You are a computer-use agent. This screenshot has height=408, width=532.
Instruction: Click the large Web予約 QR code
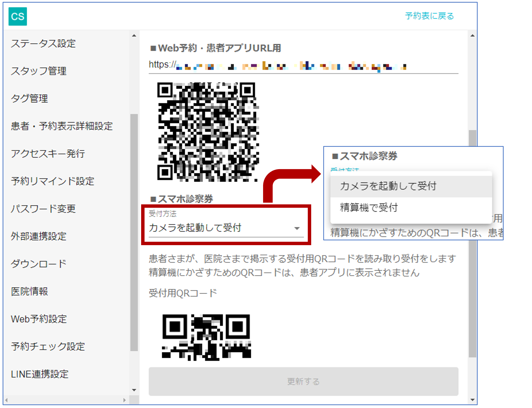click(x=208, y=132)
